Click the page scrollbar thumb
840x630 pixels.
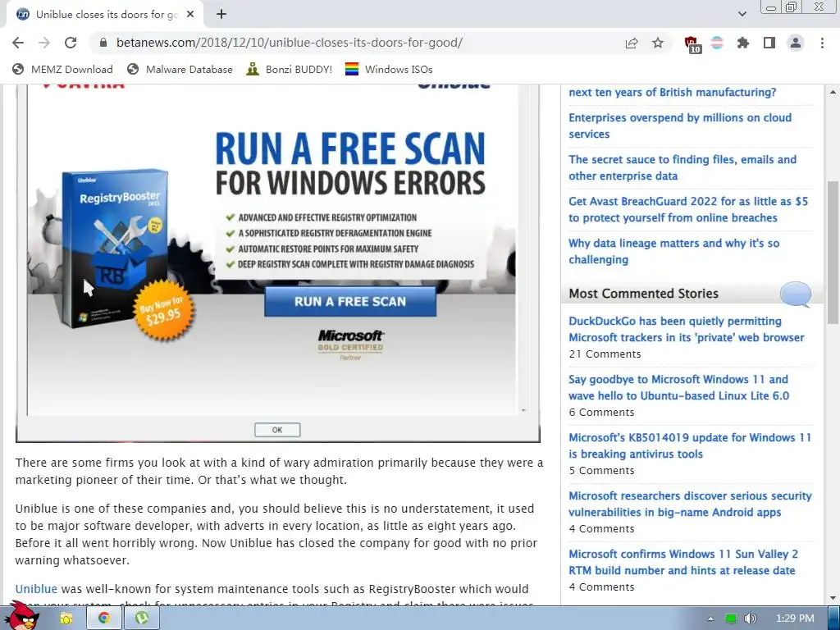click(833, 253)
